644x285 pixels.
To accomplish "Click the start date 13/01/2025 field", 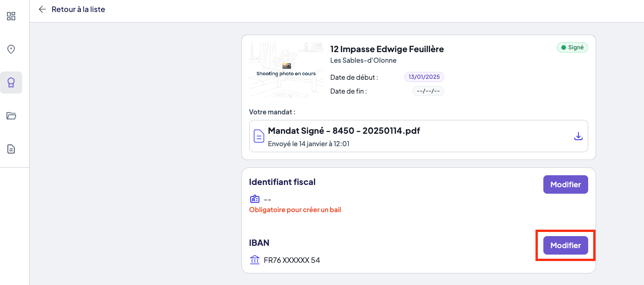I will point(424,77).
